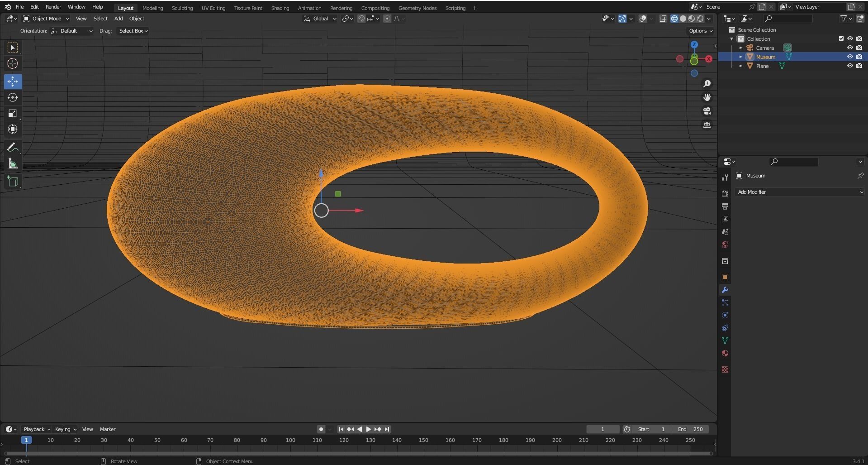Screen dimensions: 868x465
Task: Select the Plane object in outliner
Action: pos(762,66)
